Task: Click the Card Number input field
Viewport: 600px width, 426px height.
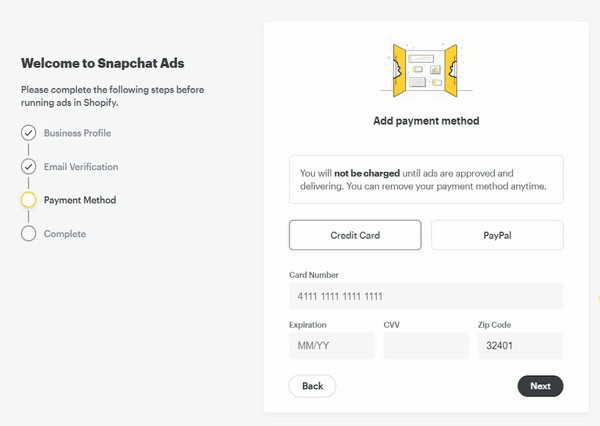Action: pos(426,296)
